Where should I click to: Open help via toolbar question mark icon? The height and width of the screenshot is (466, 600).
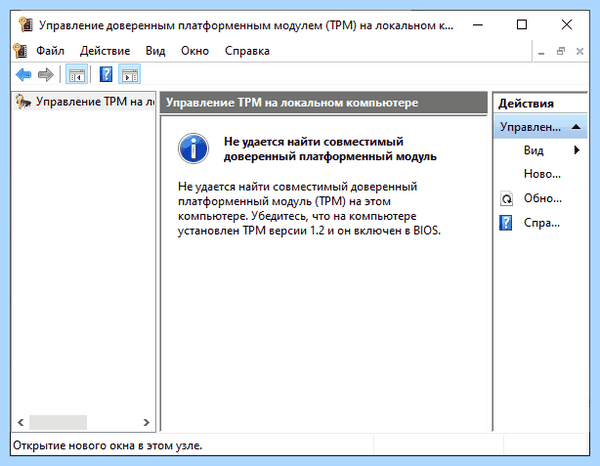click(106, 74)
